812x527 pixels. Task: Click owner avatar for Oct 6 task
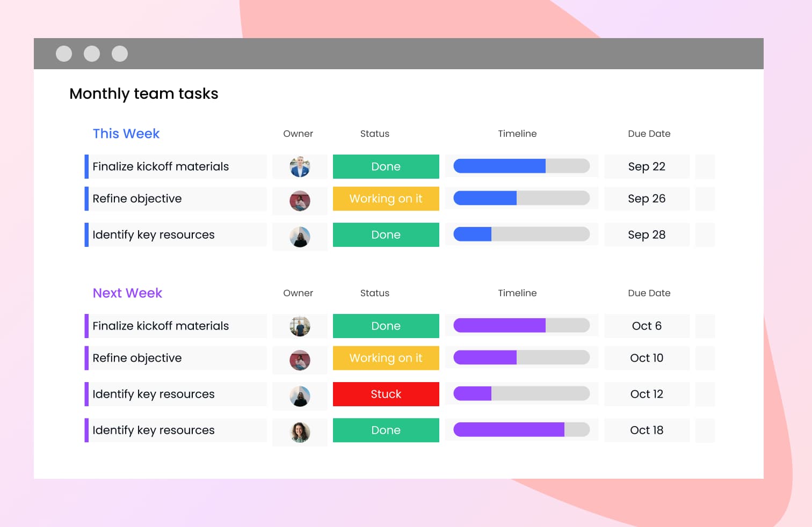(x=300, y=326)
